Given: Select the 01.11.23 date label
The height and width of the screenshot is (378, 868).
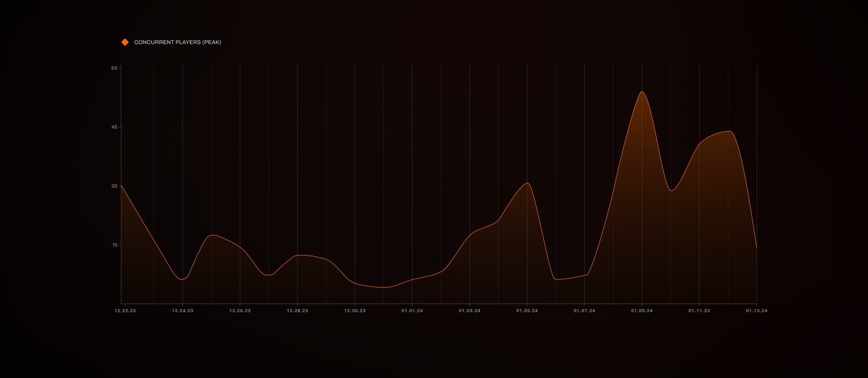Looking at the screenshot, I should [699, 311].
